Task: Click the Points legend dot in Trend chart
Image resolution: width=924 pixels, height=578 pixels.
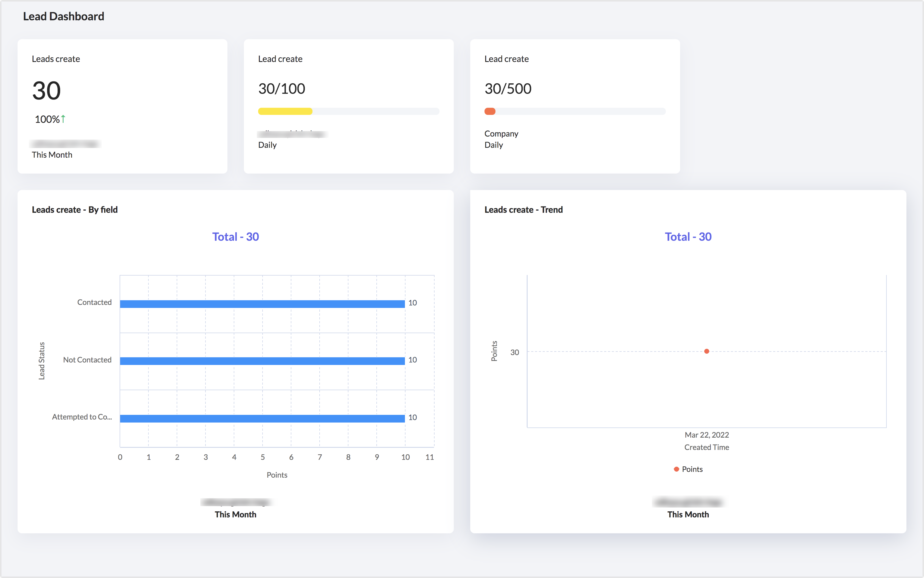Action: tap(676, 469)
